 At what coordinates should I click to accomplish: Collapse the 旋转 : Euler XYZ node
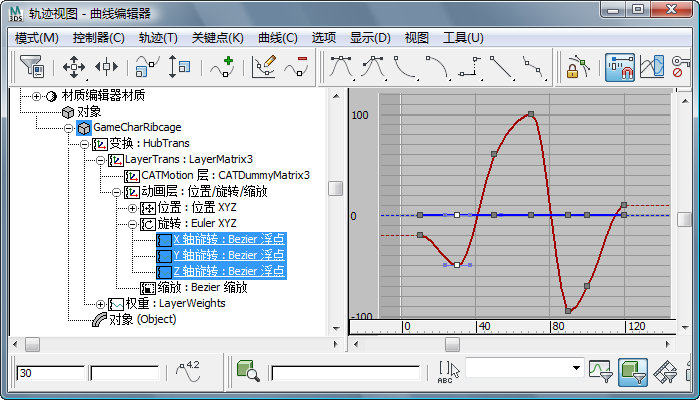coord(133,225)
